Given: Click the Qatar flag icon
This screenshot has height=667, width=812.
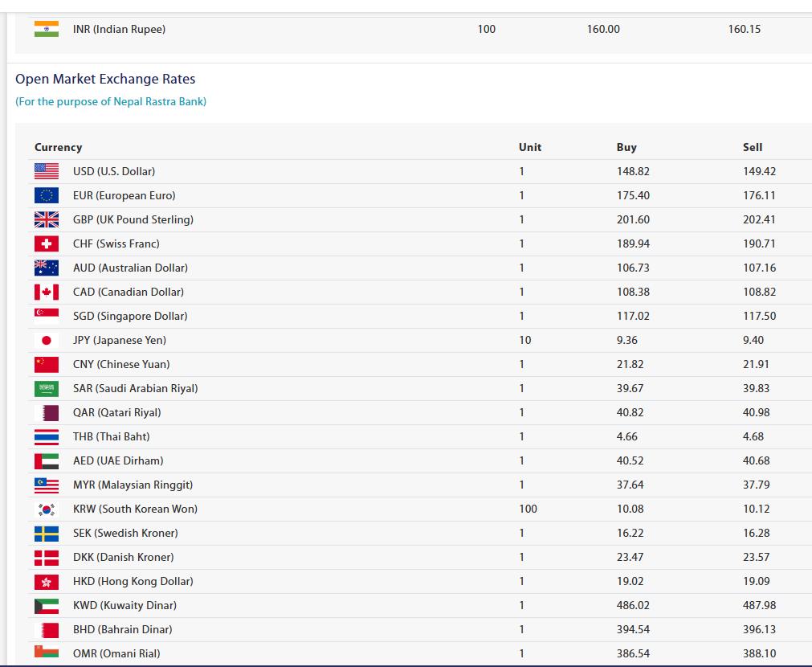Looking at the screenshot, I should (50, 412).
